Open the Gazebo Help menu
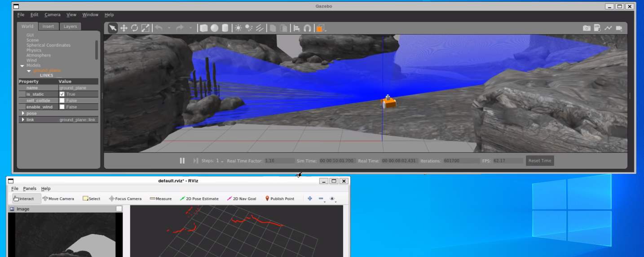Viewport: 644px width, 257px height. click(109, 15)
